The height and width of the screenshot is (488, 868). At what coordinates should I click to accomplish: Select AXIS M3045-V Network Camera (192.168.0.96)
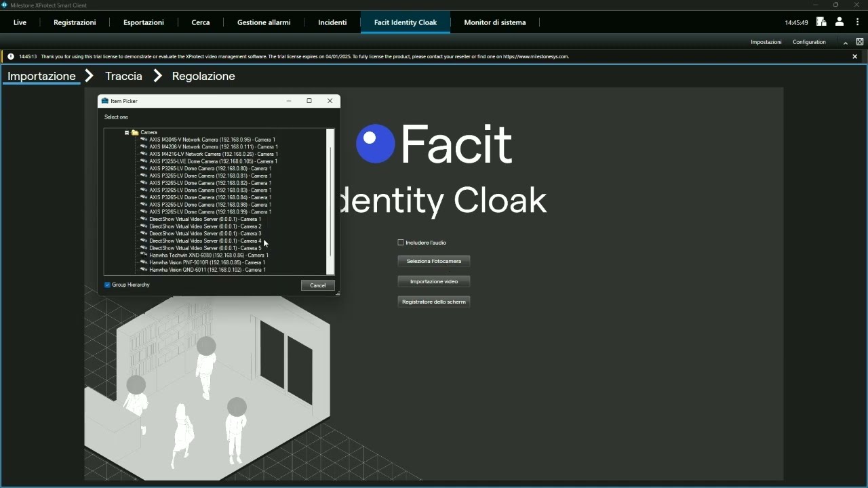pos(212,140)
